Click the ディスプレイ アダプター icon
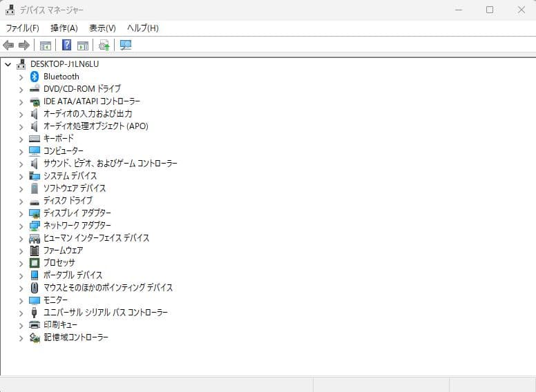This screenshot has height=392, width=536. 35,213
